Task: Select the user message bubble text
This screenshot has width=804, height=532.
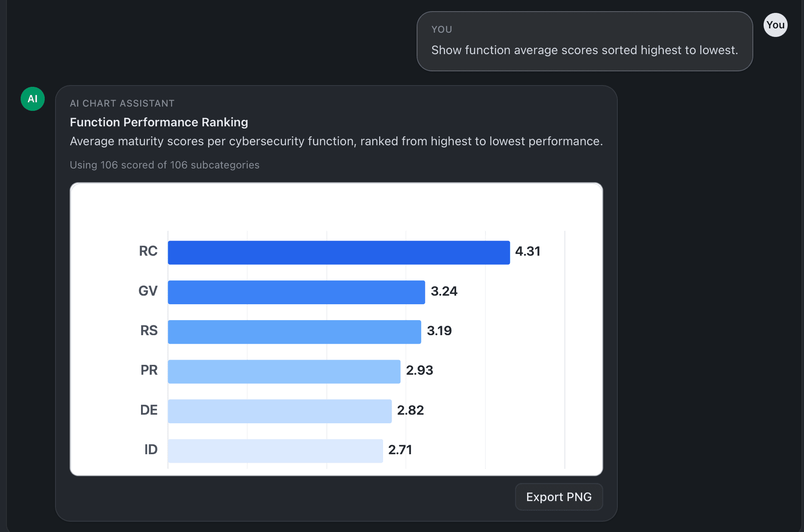Action: [x=584, y=50]
